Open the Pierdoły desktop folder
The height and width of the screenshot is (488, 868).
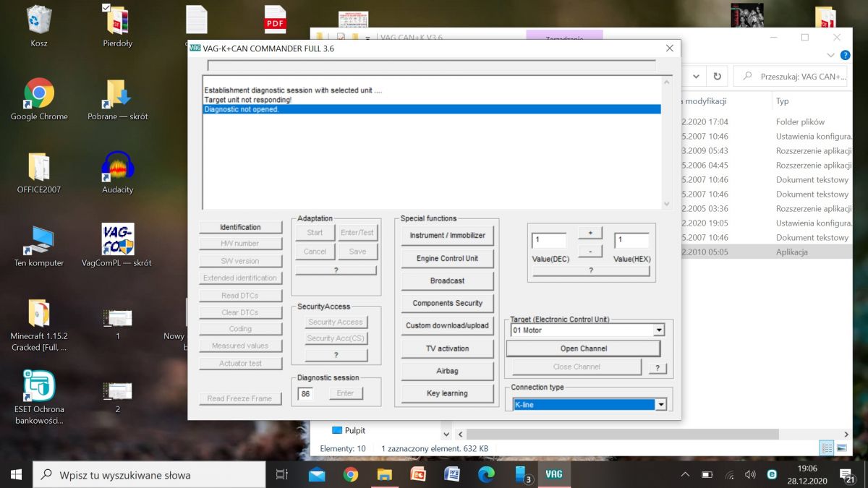pyautogui.click(x=118, y=26)
